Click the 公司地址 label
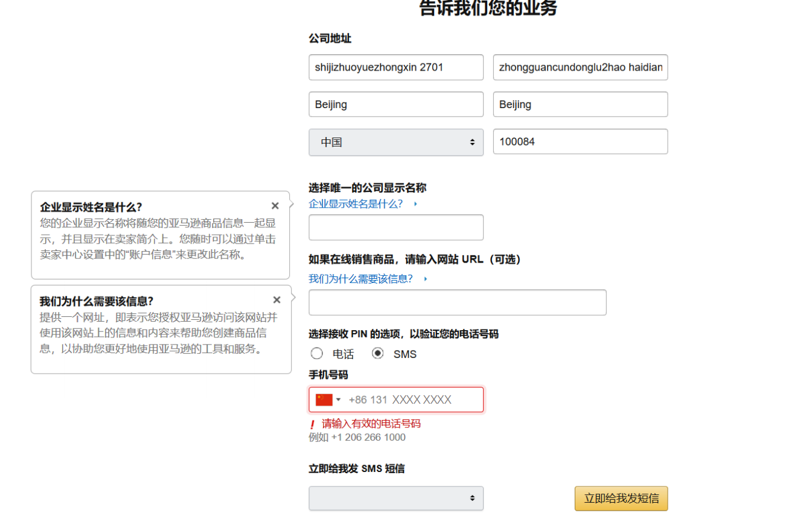 330,39
